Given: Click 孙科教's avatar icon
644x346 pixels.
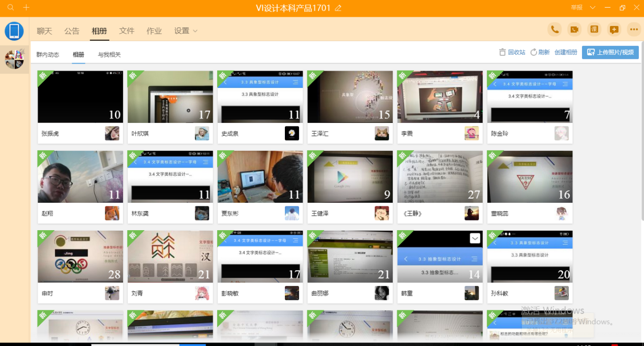Looking at the screenshot, I should point(562,293).
